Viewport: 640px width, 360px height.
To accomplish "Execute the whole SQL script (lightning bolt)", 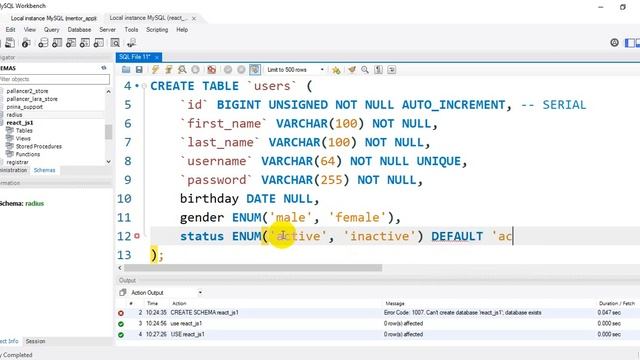I will tap(155, 70).
